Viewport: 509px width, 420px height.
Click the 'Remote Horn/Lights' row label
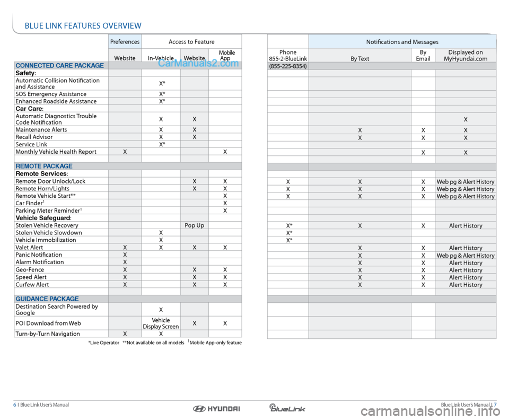coord(42,189)
